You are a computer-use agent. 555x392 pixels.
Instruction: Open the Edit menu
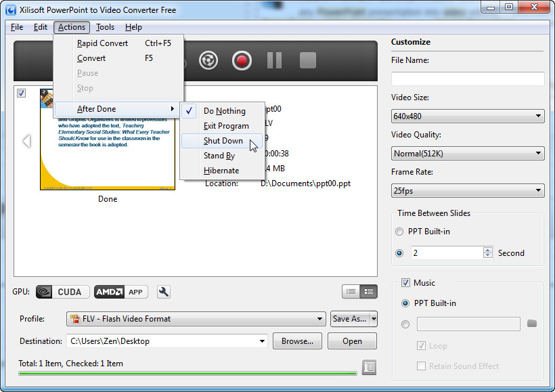pyautogui.click(x=41, y=27)
